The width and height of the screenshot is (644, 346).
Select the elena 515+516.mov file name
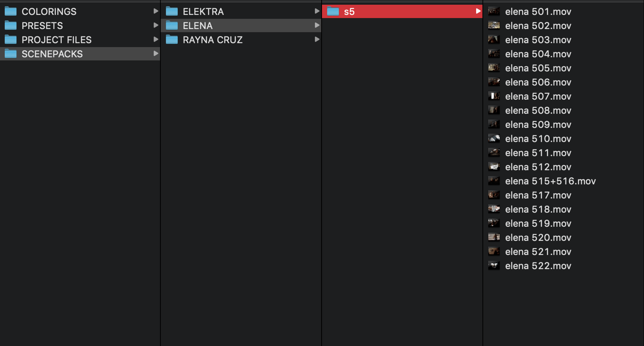tap(550, 181)
